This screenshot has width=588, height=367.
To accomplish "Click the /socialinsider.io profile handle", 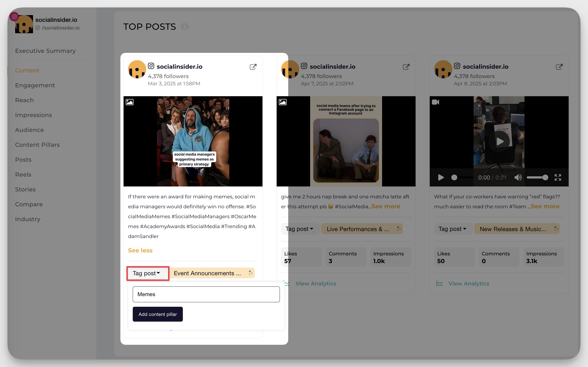I will (61, 28).
